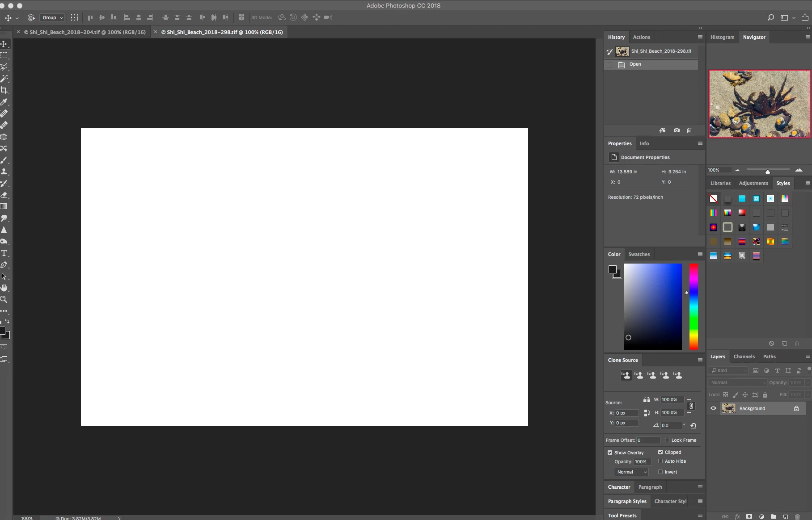Click the hue spectrum bar in Color panel
The width and height of the screenshot is (812, 520).
(693, 306)
